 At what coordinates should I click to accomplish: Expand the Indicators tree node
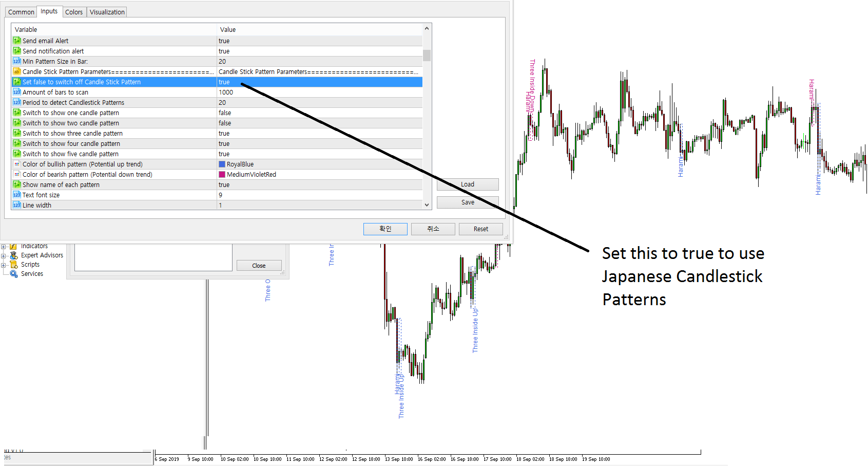click(3, 247)
